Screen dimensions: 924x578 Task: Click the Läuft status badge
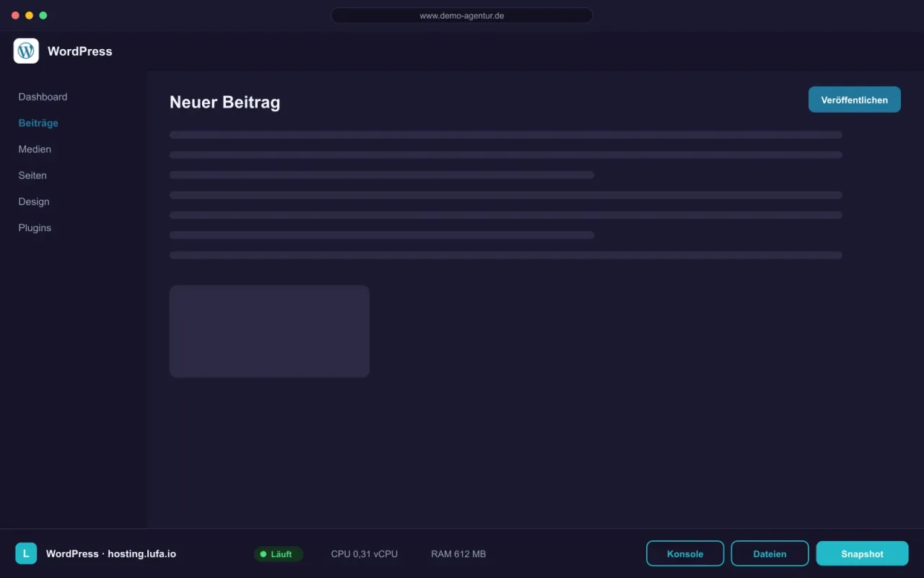tap(279, 554)
